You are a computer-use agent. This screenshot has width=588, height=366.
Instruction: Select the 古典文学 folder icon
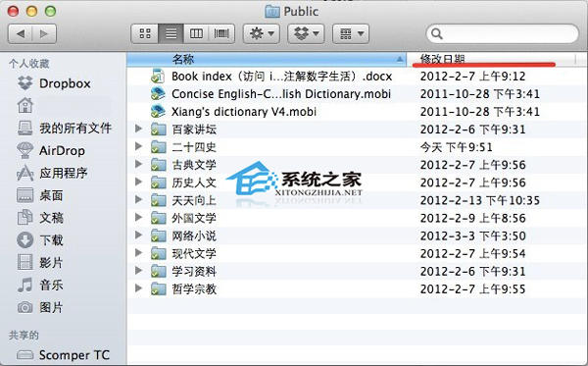click(x=158, y=165)
